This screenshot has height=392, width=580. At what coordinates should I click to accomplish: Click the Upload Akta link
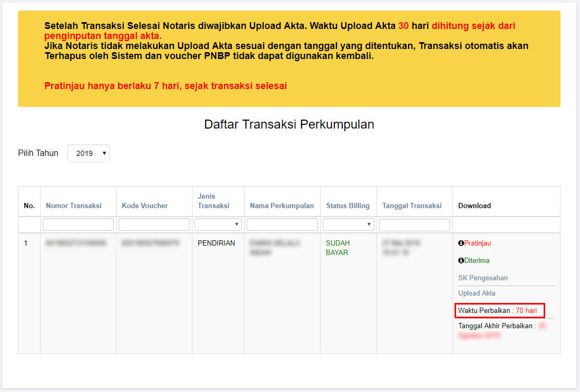(477, 293)
